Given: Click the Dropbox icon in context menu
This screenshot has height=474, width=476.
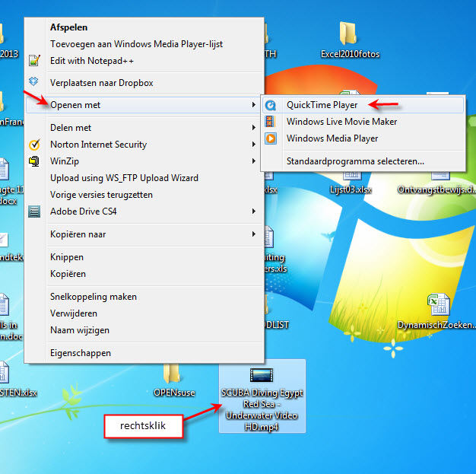Looking at the screenshot, I should point(33,81).
